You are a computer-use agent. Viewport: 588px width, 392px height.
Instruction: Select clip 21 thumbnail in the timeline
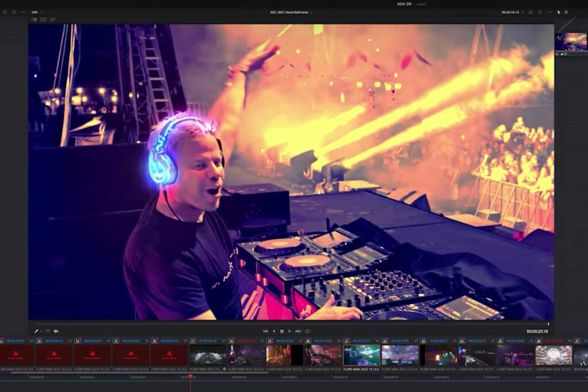361,355
